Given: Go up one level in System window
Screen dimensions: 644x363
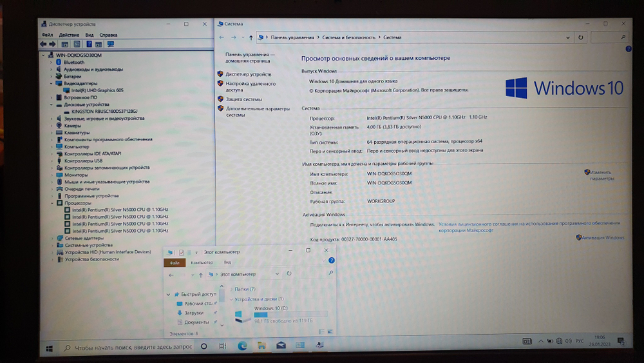Looking at the screenshot, I should (x=251, y=37).
